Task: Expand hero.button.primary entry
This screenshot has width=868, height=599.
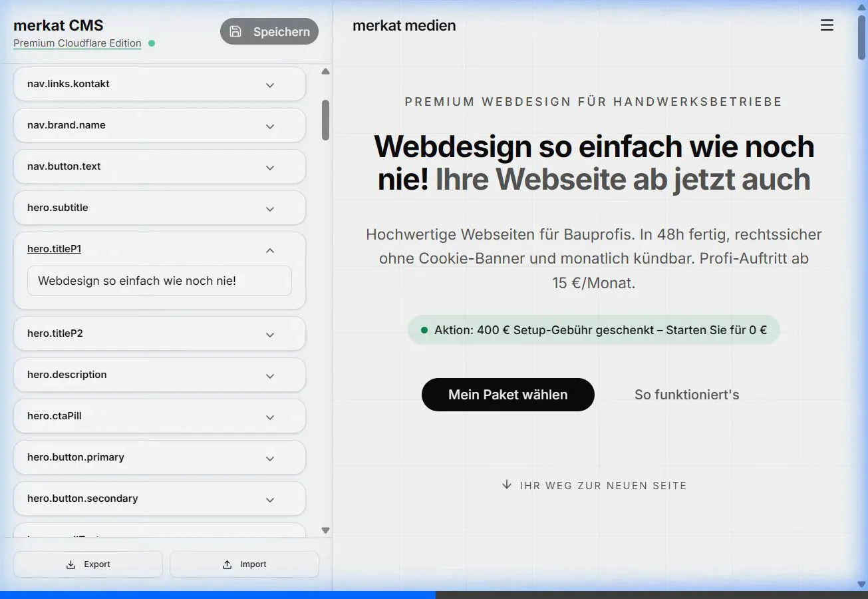Action: [270, 458]
